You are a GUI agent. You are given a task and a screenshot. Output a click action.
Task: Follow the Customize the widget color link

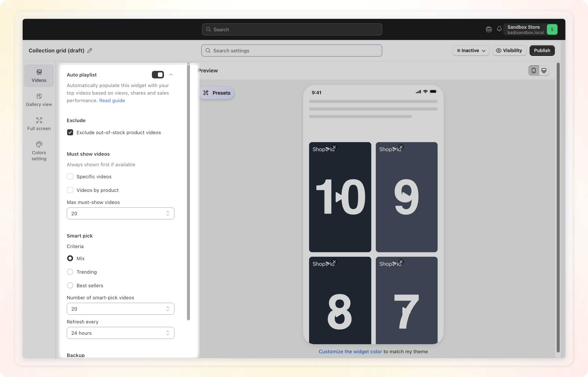click(350, 352)
